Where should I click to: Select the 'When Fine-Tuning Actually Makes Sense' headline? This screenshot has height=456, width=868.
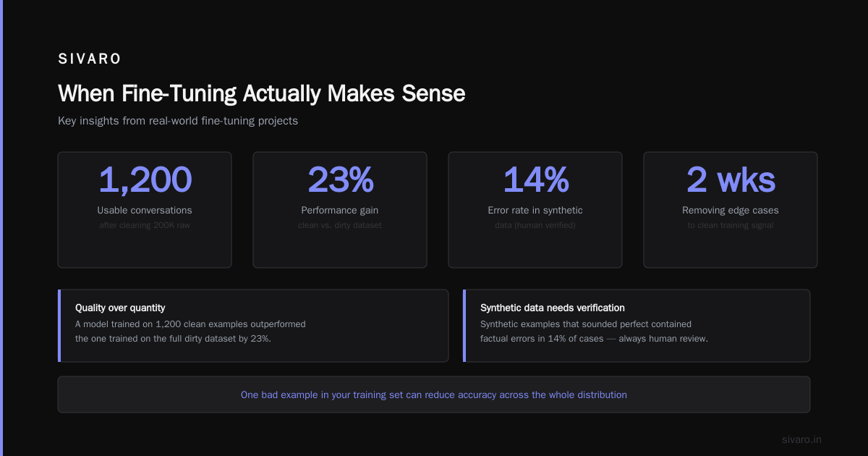click(x=261, y=93)
